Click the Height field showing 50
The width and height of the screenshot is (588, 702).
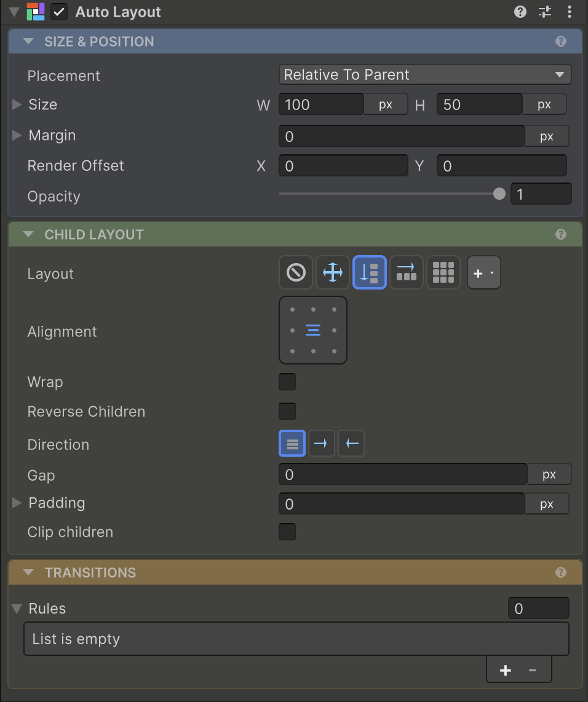pyautogui.click(x=480, y=105)
